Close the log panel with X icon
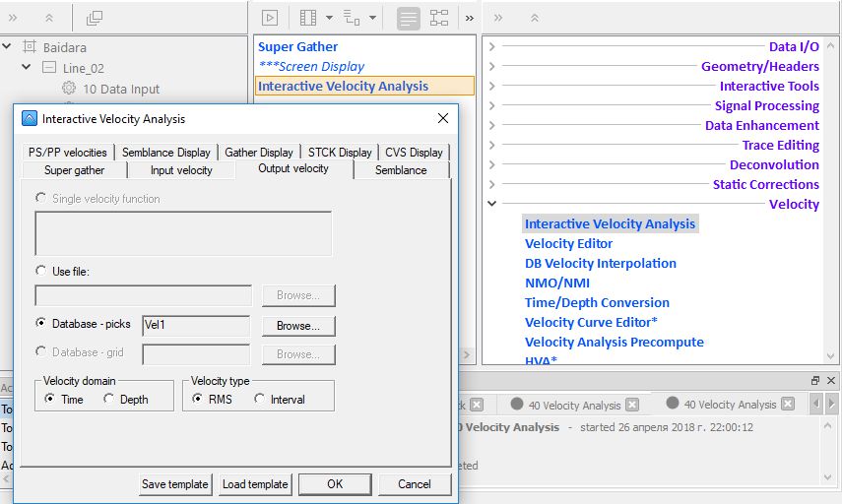The image size is (842, 504). pyautogui.click(x=831, y=380)
